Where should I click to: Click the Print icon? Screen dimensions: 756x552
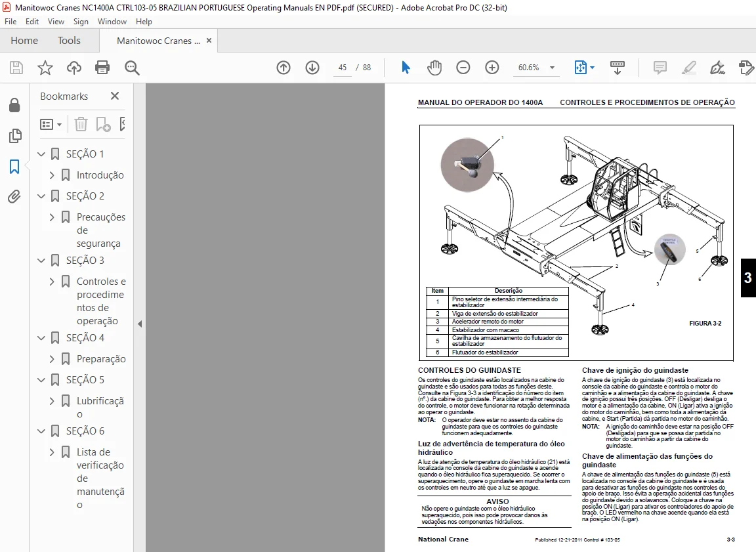point(102,68)
